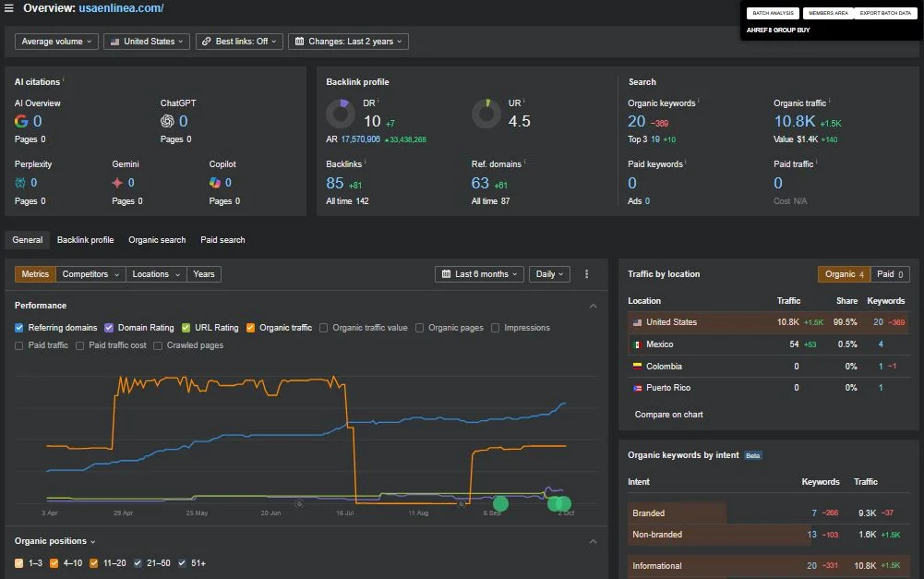Click the Perplexity logo icon
Viewport: 924px width, 579px height.
[20, 183]
